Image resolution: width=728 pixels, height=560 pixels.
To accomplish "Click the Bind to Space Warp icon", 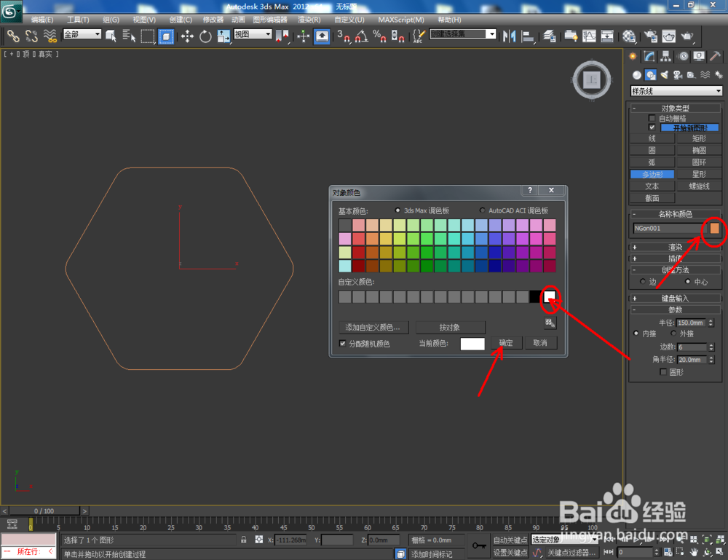I will point(50,36).
